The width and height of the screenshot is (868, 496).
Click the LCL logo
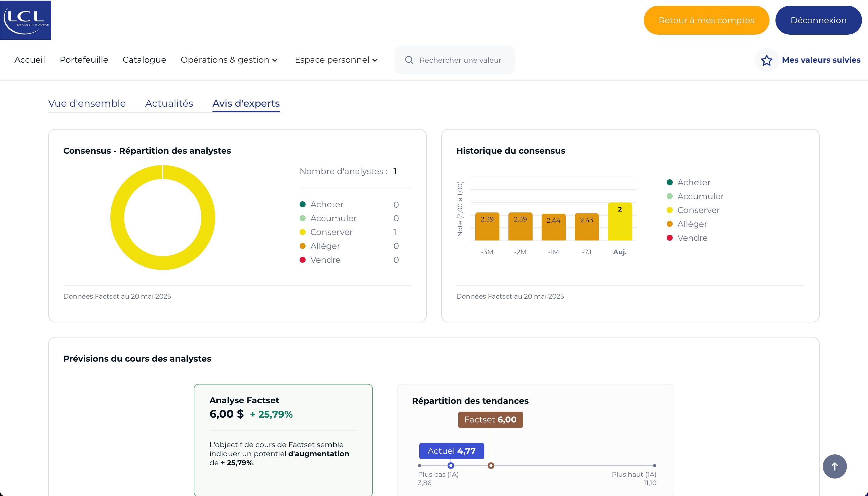(x=26, y=20)
